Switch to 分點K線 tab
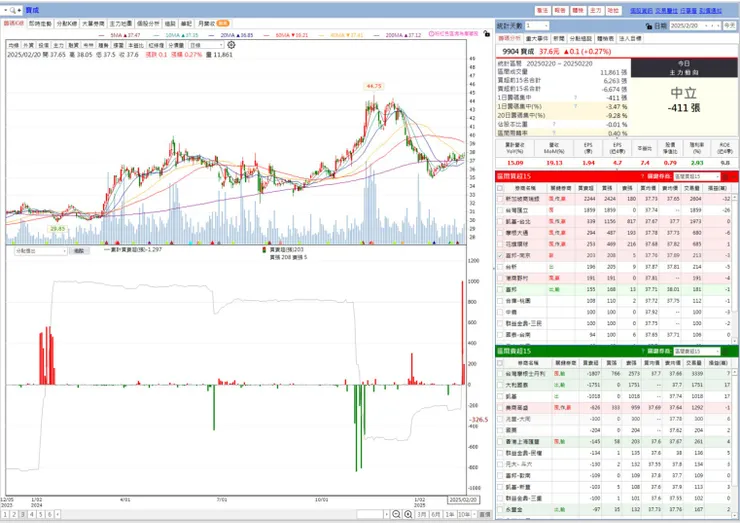740x523 pixels. (67, 24)
